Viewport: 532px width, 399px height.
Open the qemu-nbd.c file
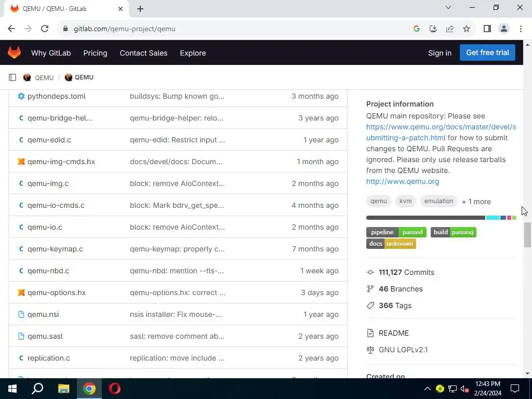[48, 271]
